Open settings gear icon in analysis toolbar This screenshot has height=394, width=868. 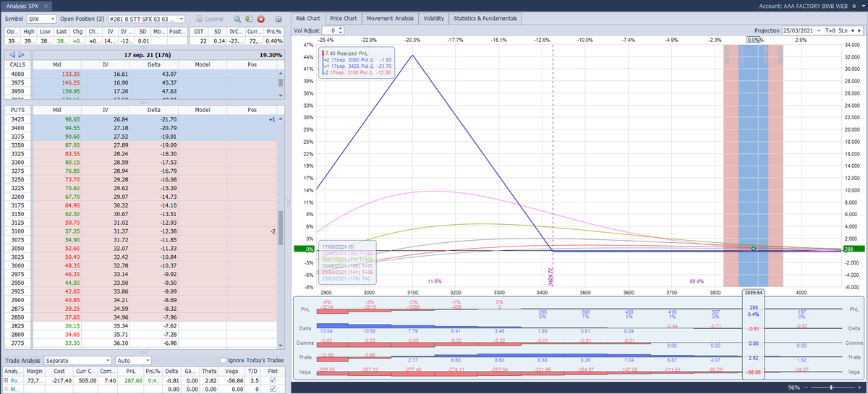(278, 19)
